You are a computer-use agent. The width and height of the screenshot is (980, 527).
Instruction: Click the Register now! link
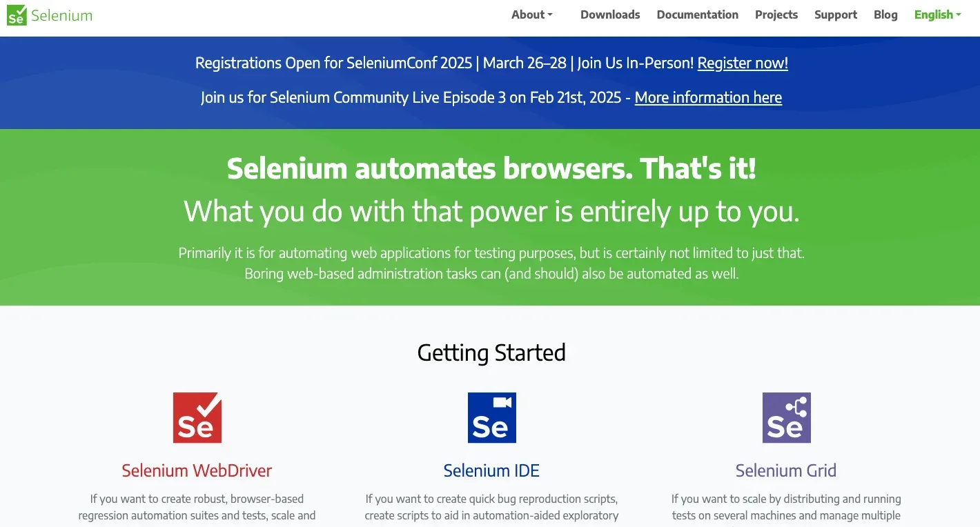click(742, 63)
